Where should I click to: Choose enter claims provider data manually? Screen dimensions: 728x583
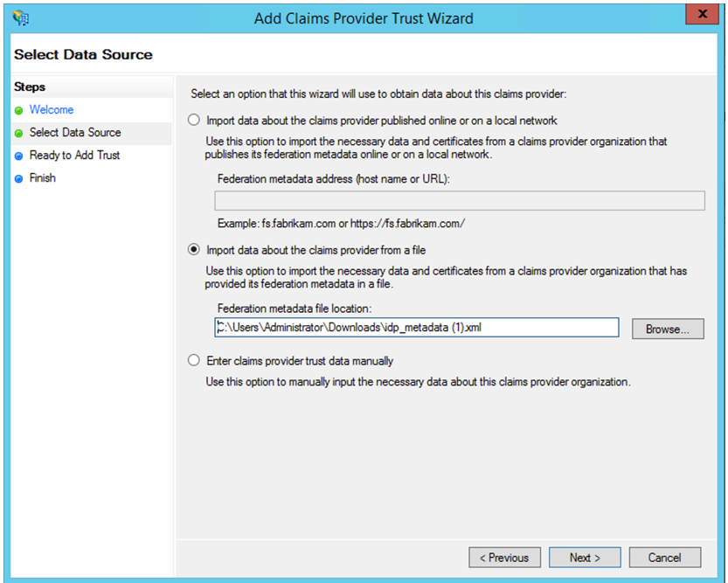(x=195, y=360)
